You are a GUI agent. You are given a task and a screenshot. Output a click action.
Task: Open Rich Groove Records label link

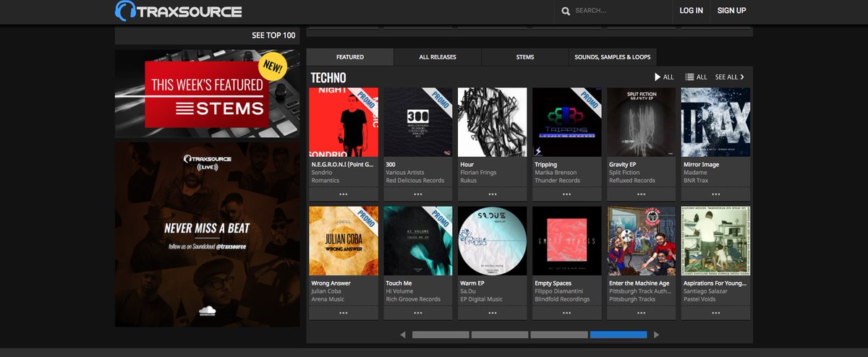tap(413, 299)
